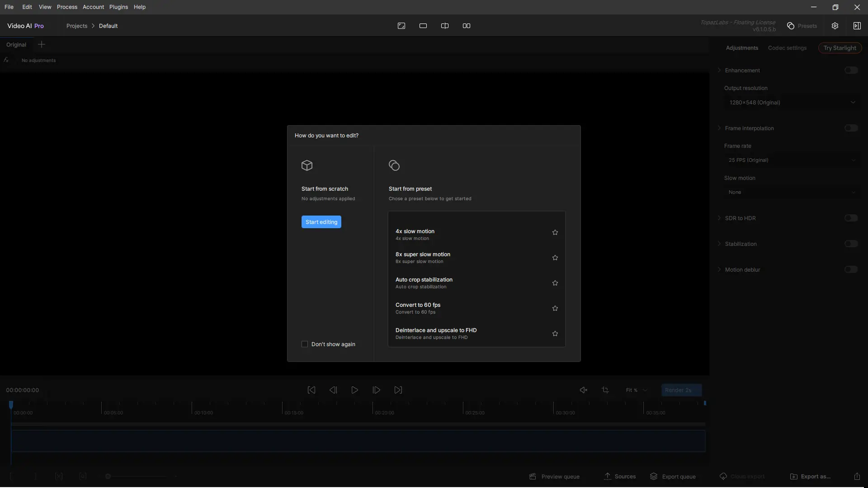
Task: Open the Output resolution dropdown
Action: tap(792, 103)
